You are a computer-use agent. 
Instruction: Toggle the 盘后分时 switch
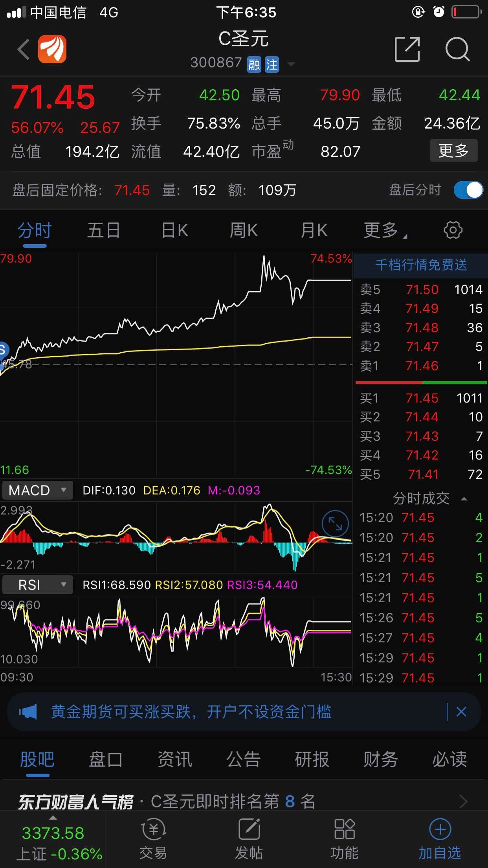[468, 190]
